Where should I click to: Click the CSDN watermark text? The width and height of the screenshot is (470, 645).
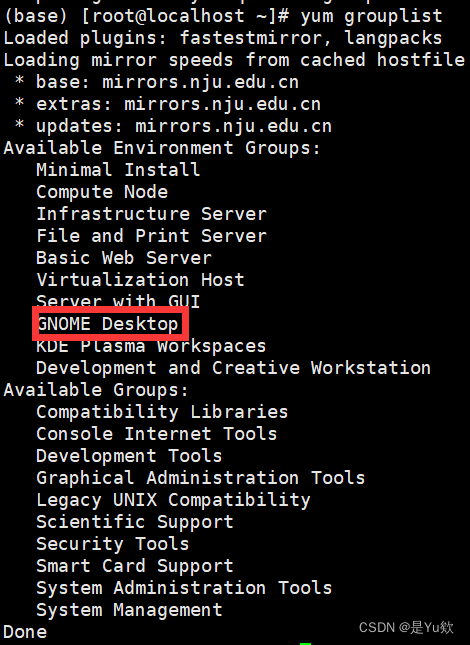(406, 627)
